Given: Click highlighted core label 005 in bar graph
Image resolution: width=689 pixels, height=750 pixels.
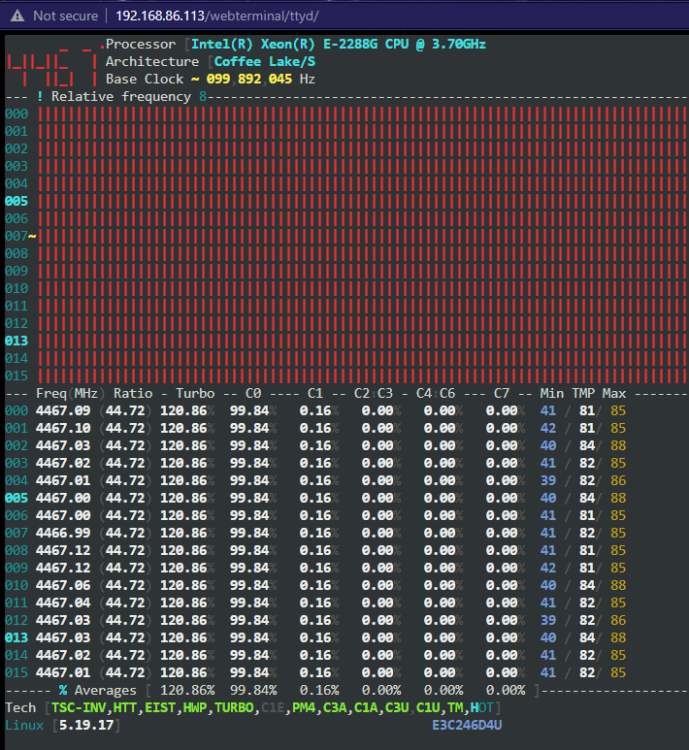Looking at the screenshot, I should click(17, 201).
